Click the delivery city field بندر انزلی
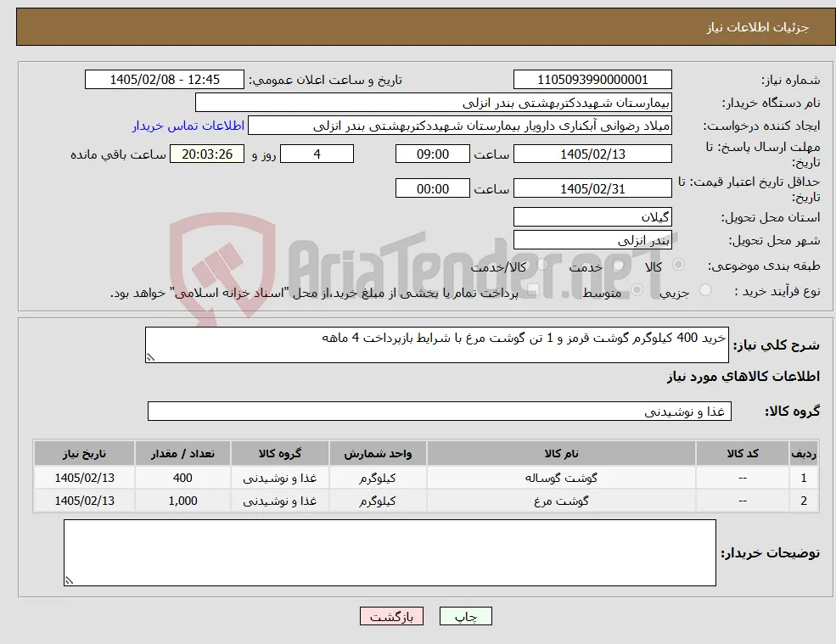The width and height of the screenshot is (836, 644). pyautogui.click(x=592, y=240)
